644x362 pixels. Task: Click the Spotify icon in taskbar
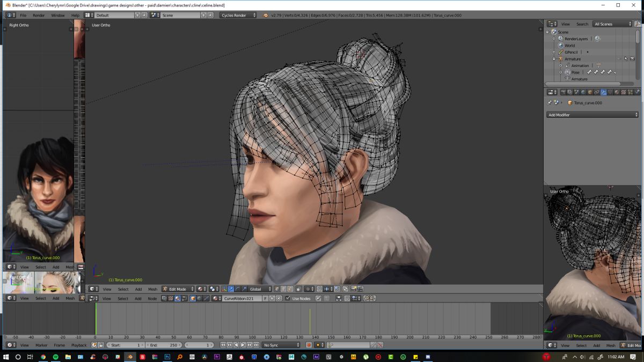point(55,357)
